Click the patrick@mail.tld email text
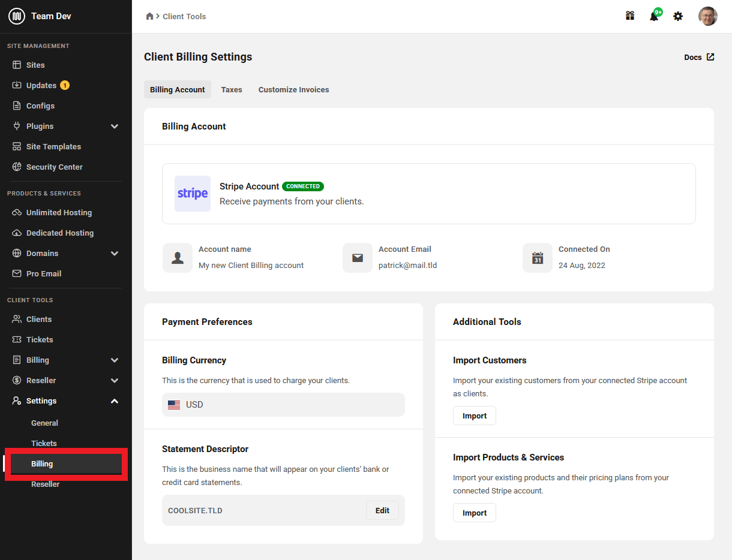The height and width of the screenshot is (560, 732). tap(408, 265)
